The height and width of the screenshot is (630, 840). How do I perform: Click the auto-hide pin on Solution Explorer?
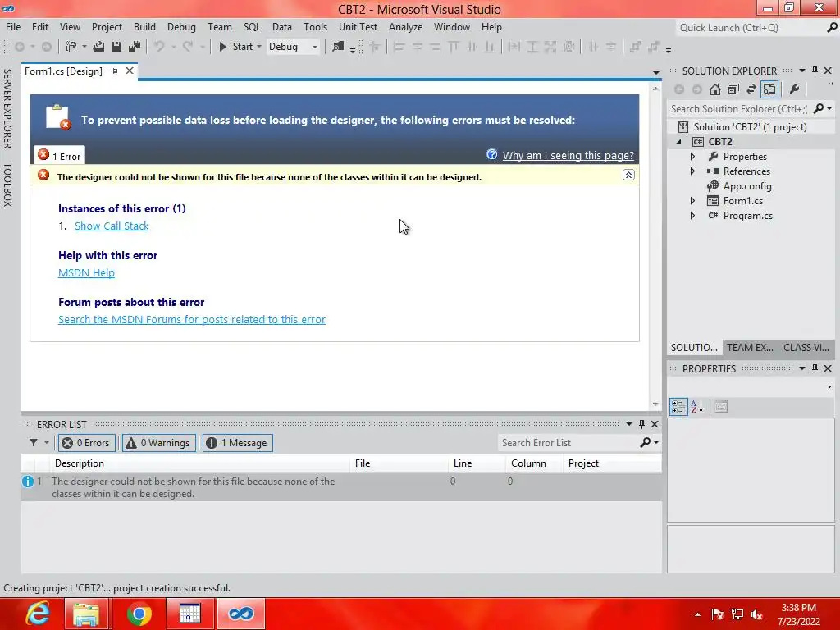(815, 71)
